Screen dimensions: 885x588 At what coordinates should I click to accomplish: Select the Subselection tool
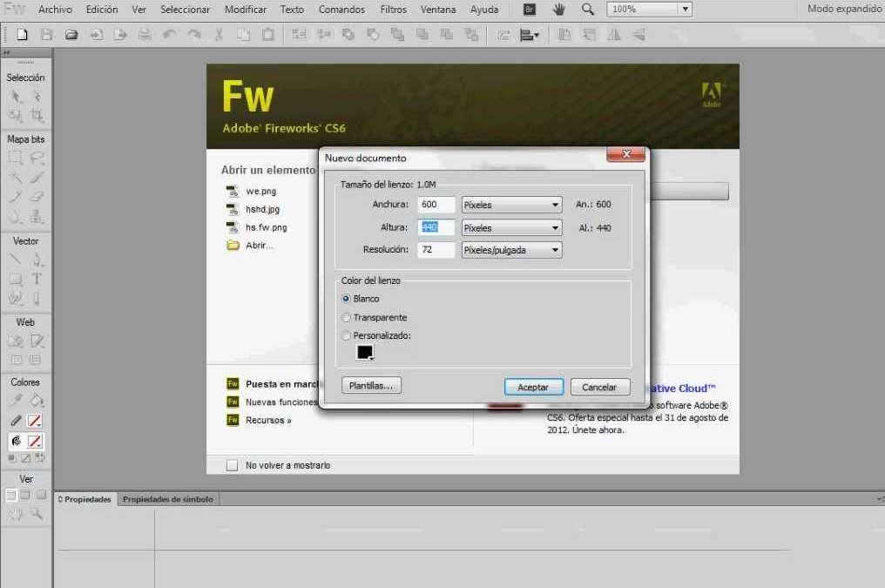point(37,97)
